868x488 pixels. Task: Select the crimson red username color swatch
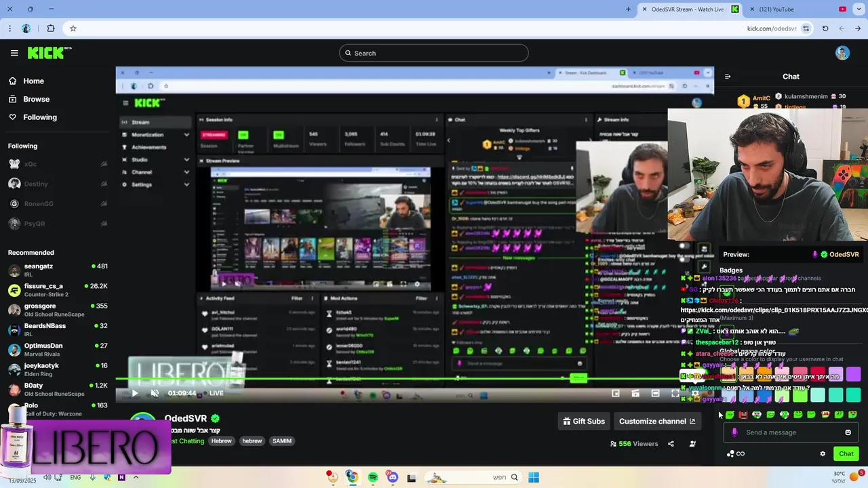tap(818, 374)
